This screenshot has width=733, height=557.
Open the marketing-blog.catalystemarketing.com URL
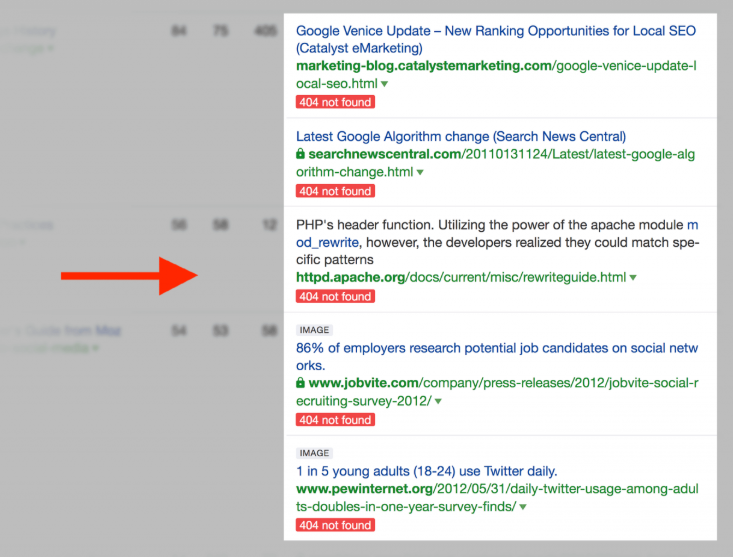[496, 74]
